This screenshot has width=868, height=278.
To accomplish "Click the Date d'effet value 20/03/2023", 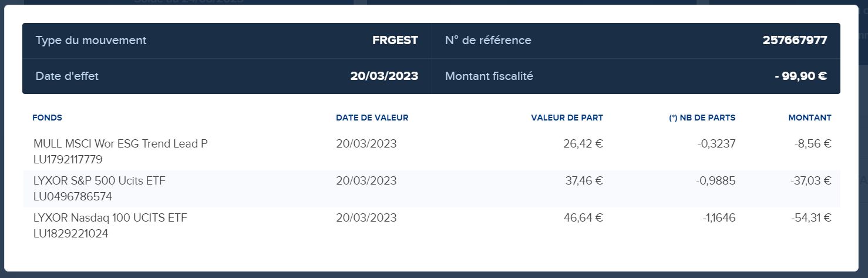I will 385,76.
